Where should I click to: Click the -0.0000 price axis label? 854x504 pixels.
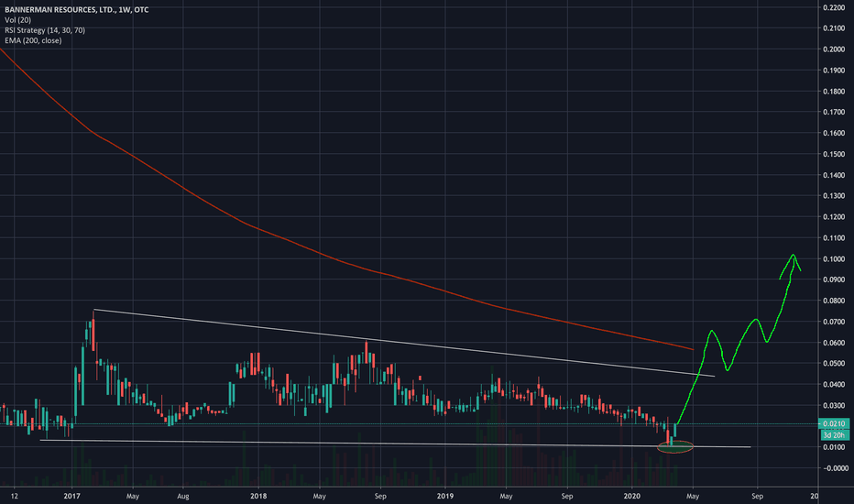[835, 468]
